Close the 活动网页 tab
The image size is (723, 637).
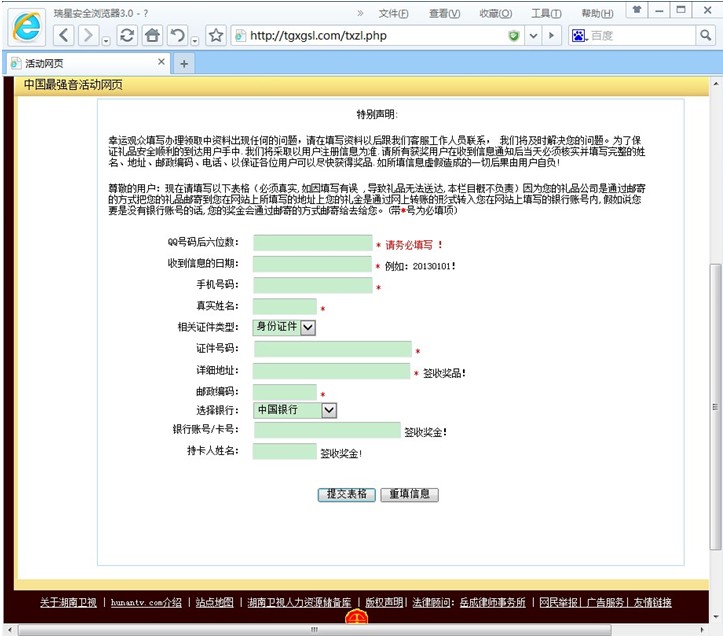pos(161,62)
